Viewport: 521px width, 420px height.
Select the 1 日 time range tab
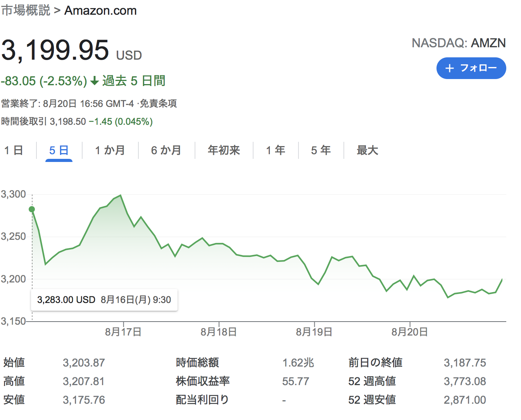click(x=14, y=150)
